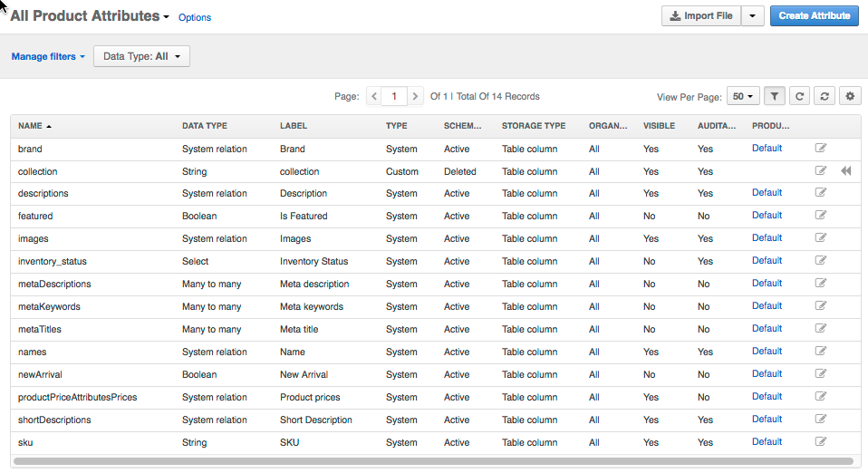The image size is (868, 473).
Task: Click the Short Description label cell
Action: click(315, 420)
